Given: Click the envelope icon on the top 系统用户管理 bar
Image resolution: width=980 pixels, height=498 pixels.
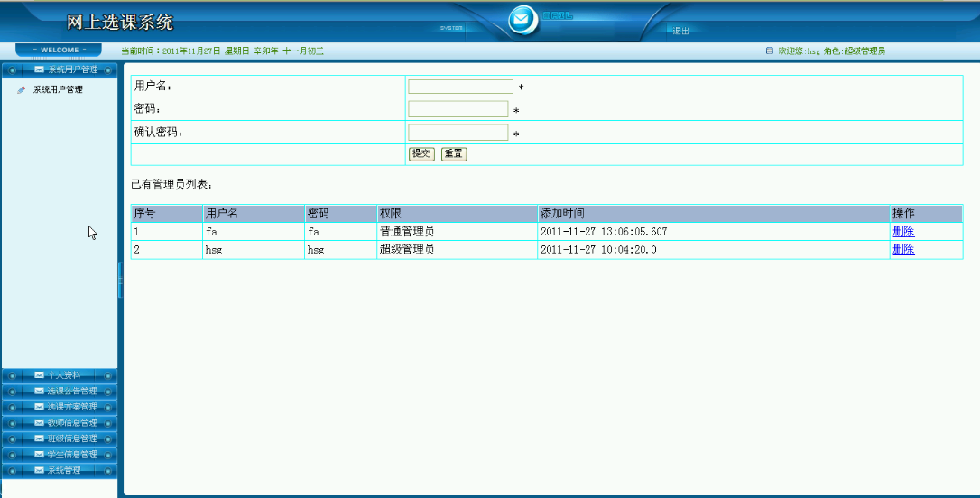Looking at the screenshot, I should point(40,69).
